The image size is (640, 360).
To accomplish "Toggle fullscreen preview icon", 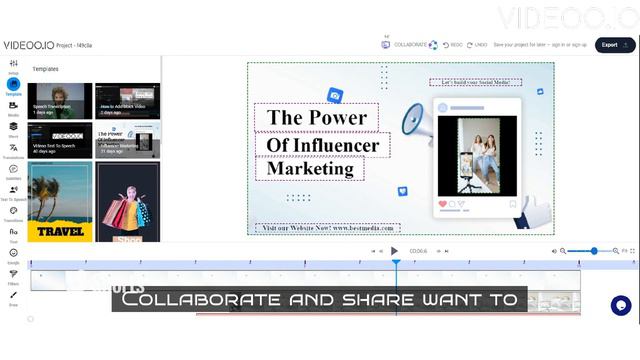I will click(632, 251).
